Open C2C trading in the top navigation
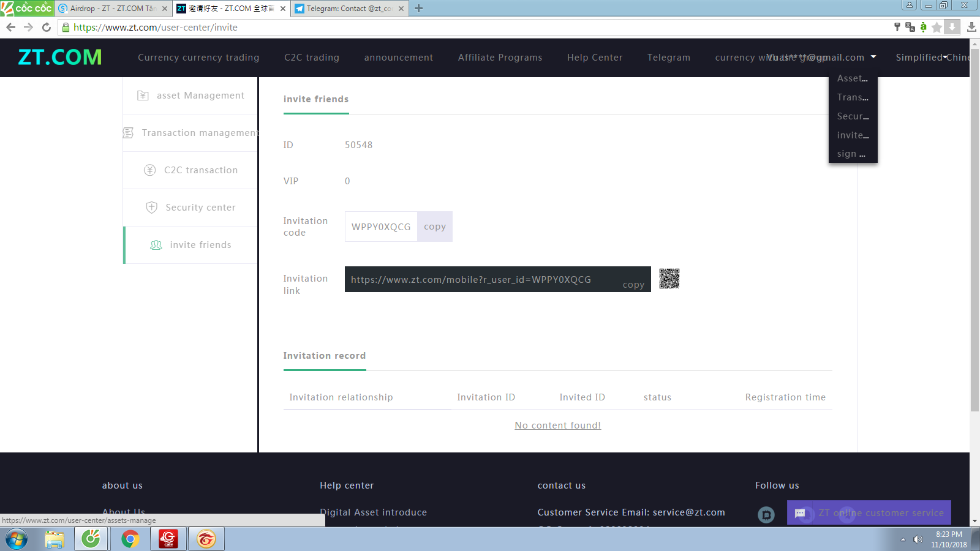This screenshot has width=980, height=551. click(312, 58)
